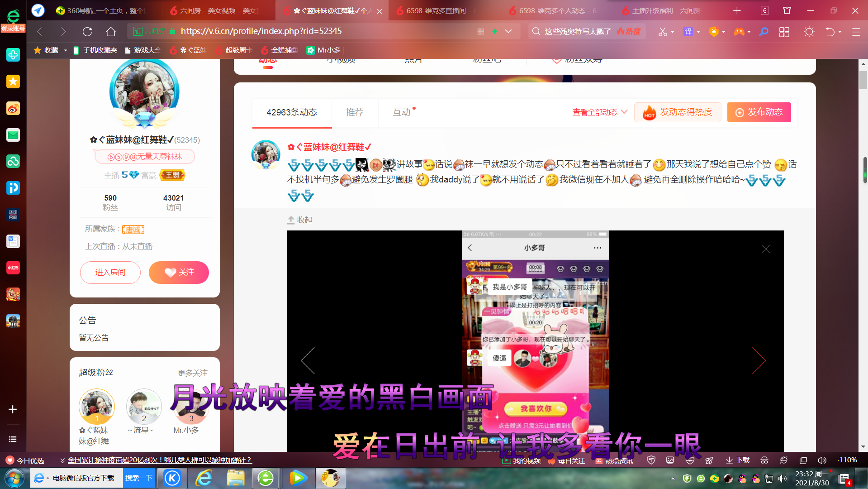Click the search magnifier in search box
Screen dimensions: 868x489
click(536, 31)
